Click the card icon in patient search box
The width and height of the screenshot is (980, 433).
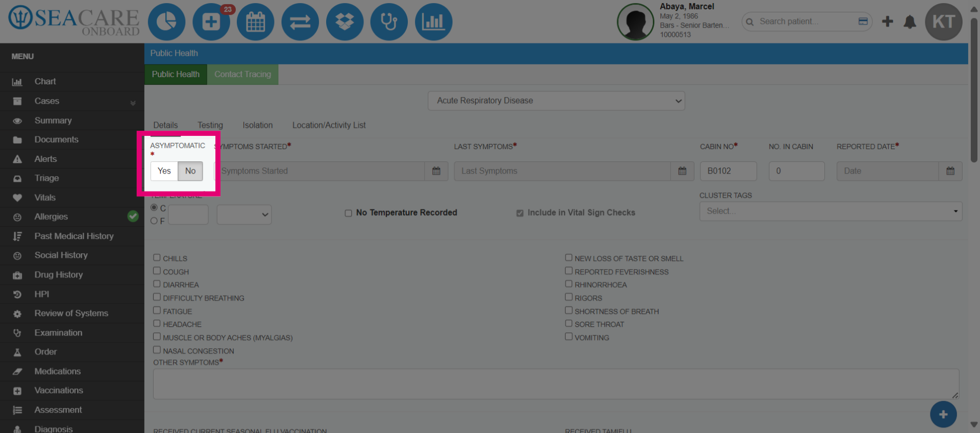(x=863, y=21)
